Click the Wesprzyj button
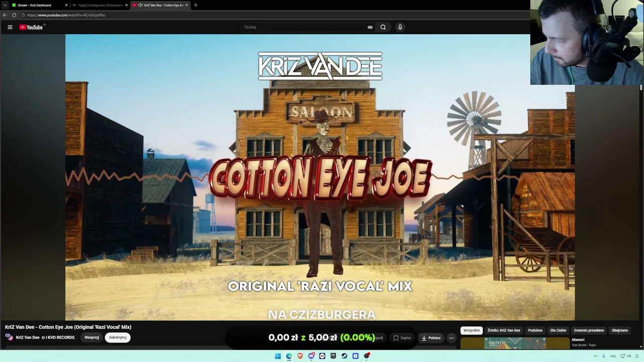644x362 pixels. point(92,337)
